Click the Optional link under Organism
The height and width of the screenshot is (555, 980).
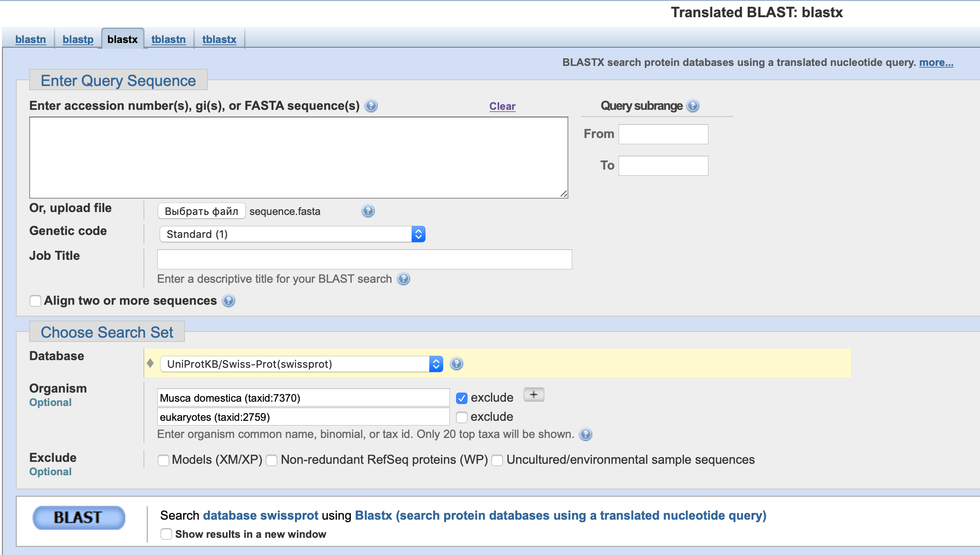50,403
